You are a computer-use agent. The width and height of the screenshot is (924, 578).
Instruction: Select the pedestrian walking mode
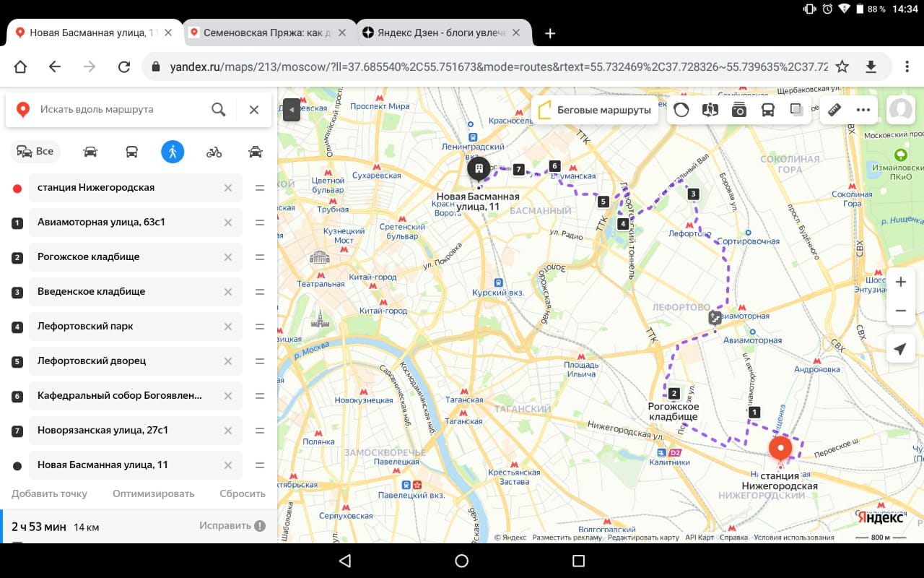pyautogui.click(x=173, y=152)
